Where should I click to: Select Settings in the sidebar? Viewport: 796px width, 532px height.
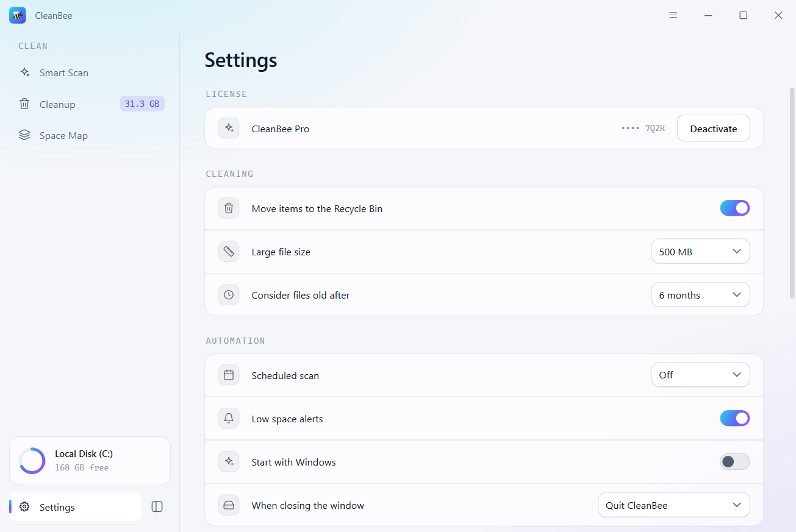pos(76,507)
